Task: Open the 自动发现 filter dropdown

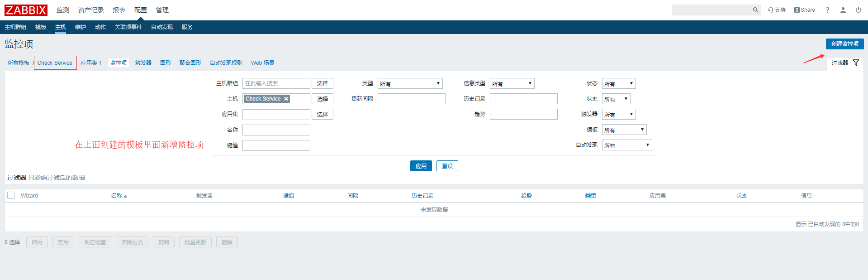Action: click(x=626, y=145)
